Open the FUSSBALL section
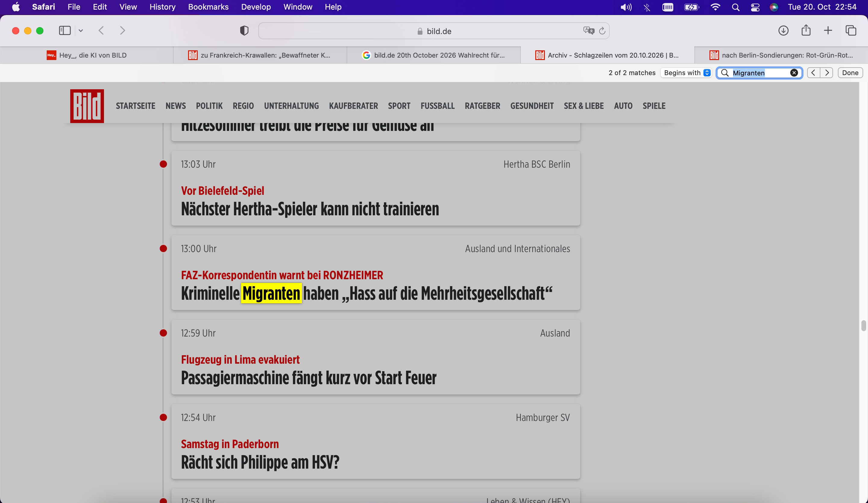 [437, 106]
